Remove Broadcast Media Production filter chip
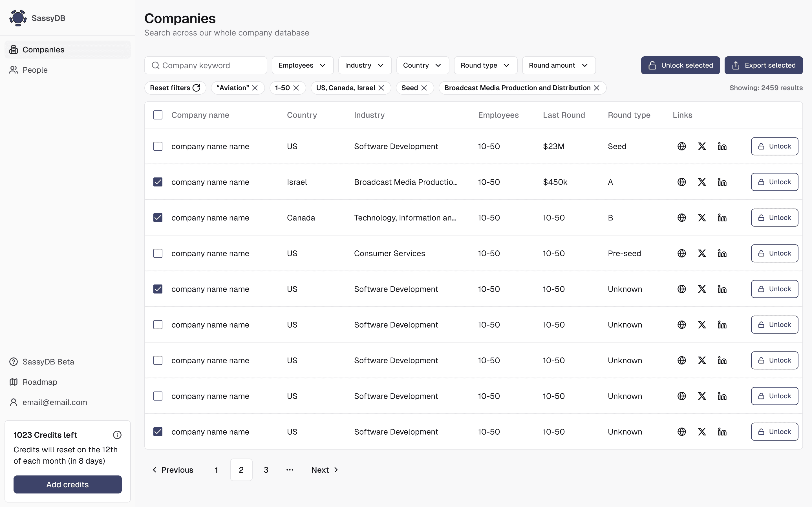Image resolution: width=812 pixels, height=507 pixels. (x=597, y=88)
